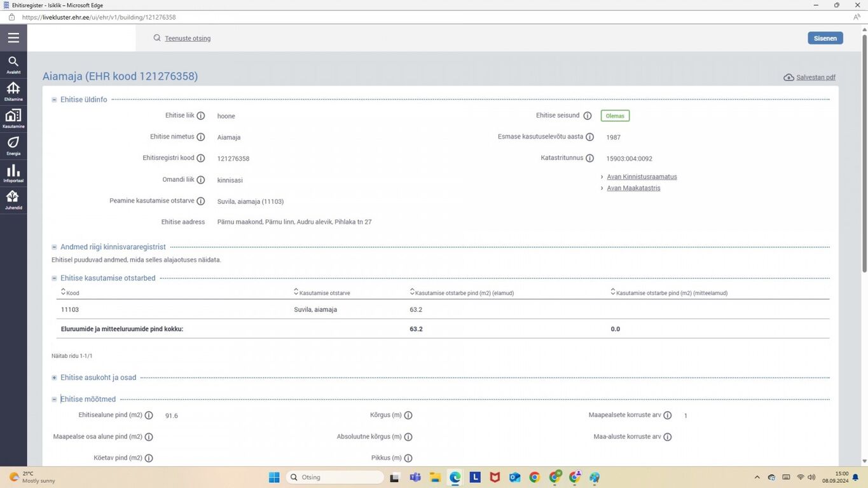Show info tooltip for Omandi liik

201,180
